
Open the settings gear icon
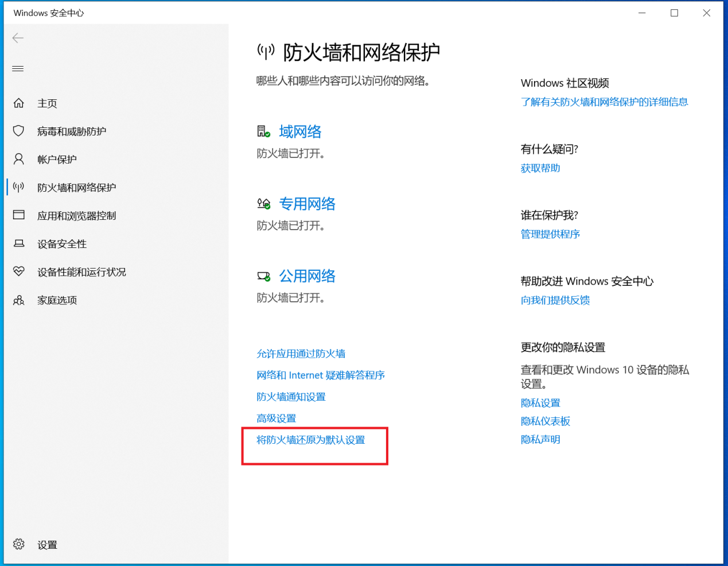pos(19,544)
